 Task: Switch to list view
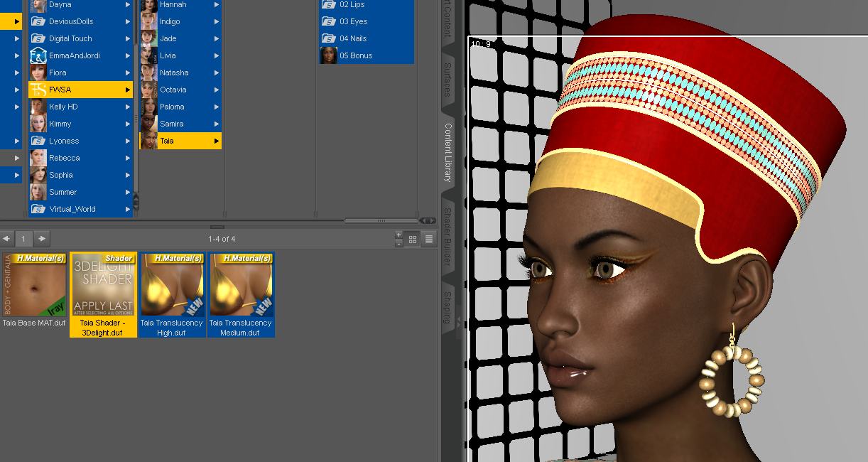click(x=429, y=240)
